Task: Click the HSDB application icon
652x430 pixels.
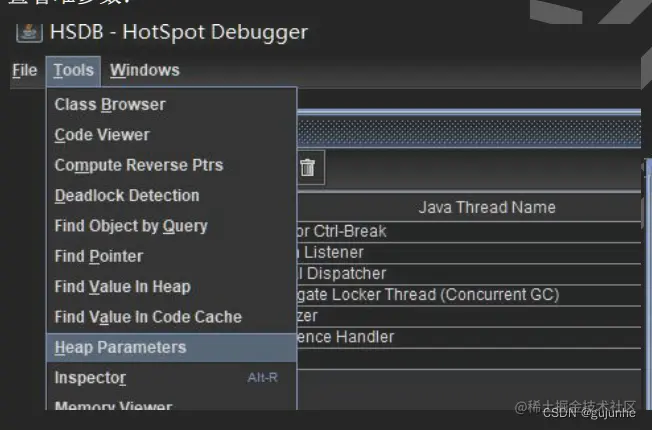Action: 29,32
